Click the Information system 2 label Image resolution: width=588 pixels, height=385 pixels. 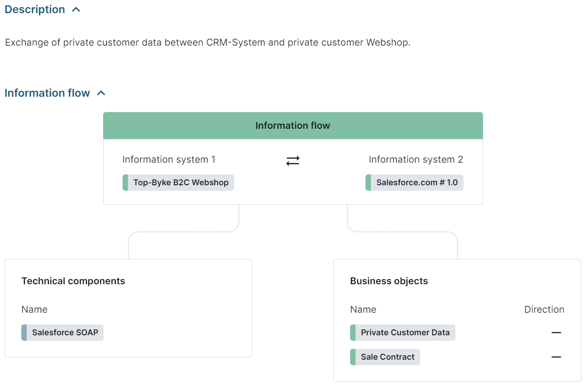pos(416,160)
